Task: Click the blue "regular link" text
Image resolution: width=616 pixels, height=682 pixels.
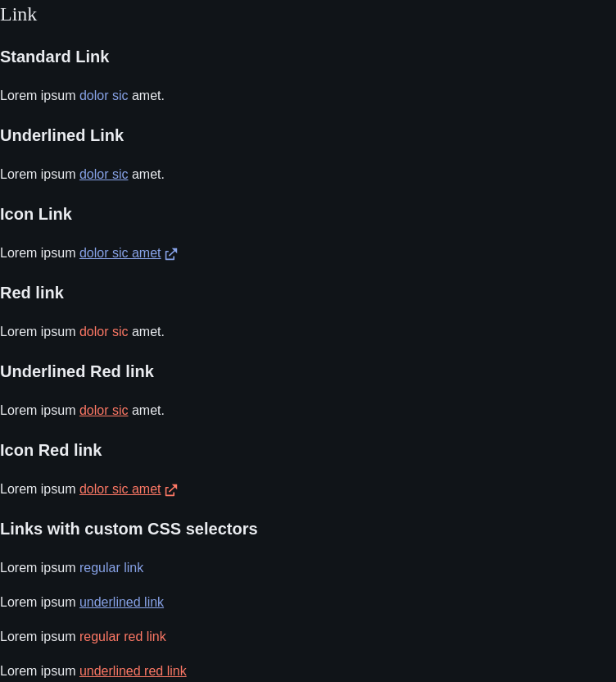Action: click(111, 568)
